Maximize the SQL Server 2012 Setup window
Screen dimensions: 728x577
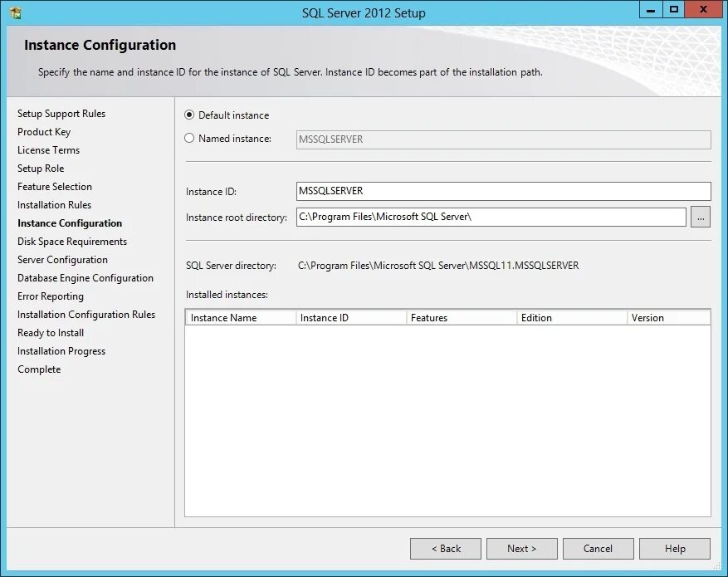(674, 10)
